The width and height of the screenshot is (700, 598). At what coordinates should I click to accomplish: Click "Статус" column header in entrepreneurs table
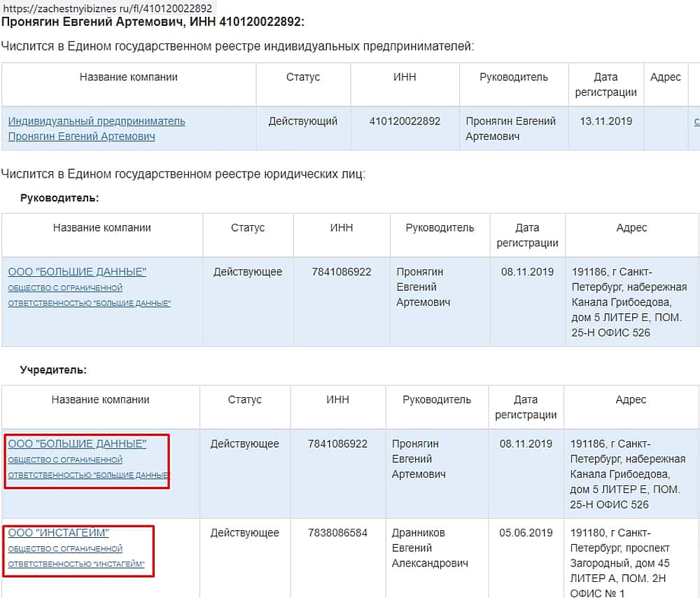point(302,77)
